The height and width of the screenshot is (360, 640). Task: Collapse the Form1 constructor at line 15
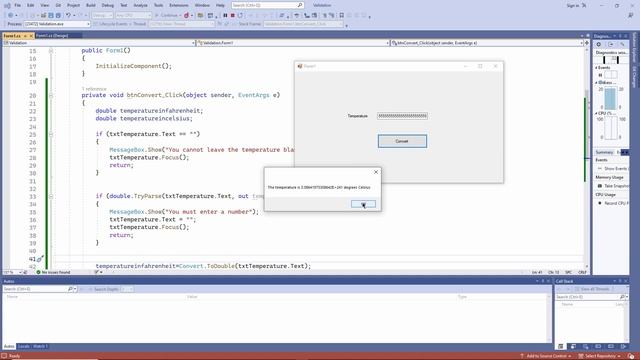(x=51, y=51)
